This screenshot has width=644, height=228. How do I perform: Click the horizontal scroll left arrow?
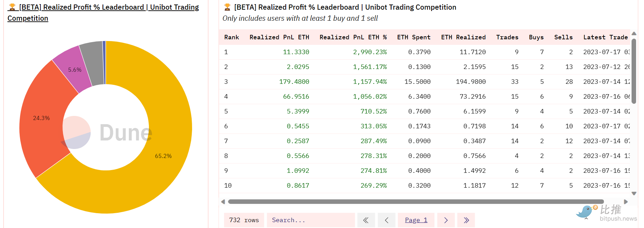click(x=223, y=202)
